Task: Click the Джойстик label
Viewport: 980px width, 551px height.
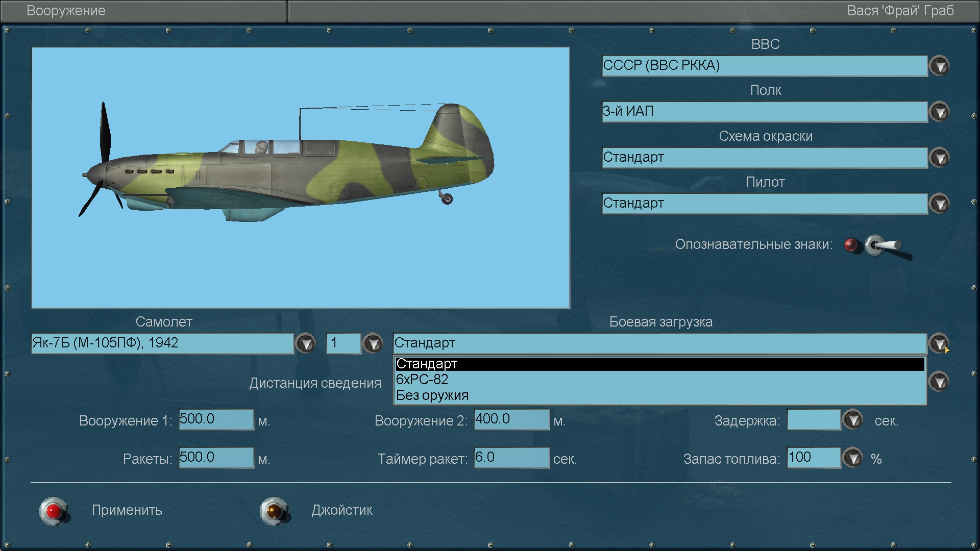Action: [342, 510]
